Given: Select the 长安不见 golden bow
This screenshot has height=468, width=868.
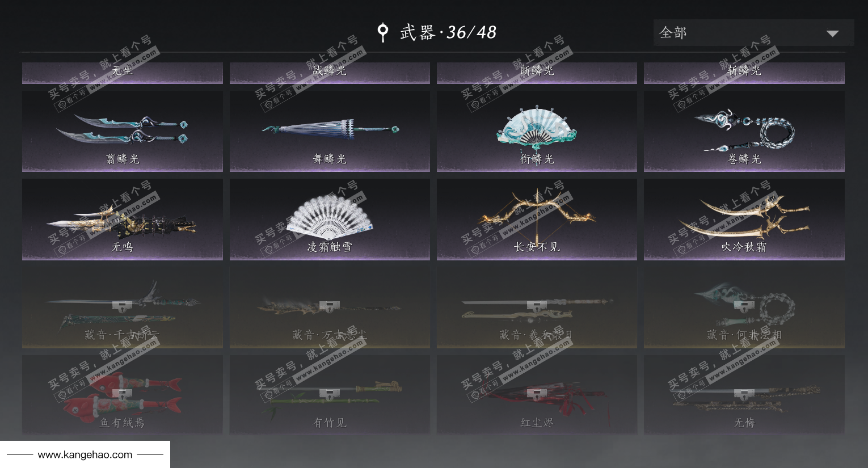Looking at the screenshot, I should coord(537,220).
